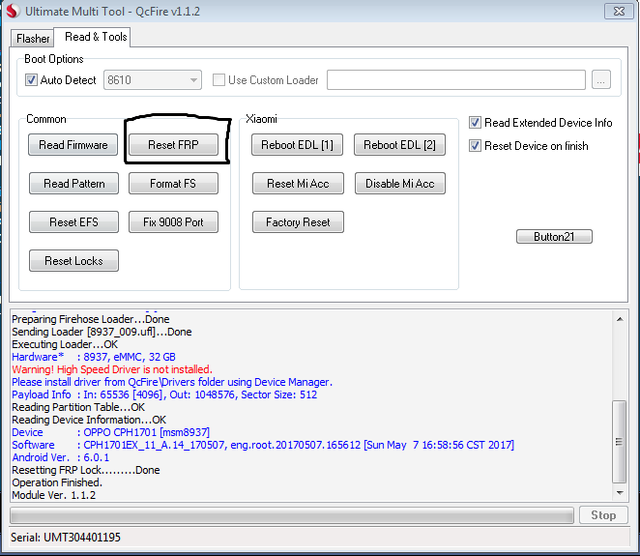640x556 pixels.
Task: Click the 'Reading Partition Table...OK' line
Action: click(x=78, y=407)
